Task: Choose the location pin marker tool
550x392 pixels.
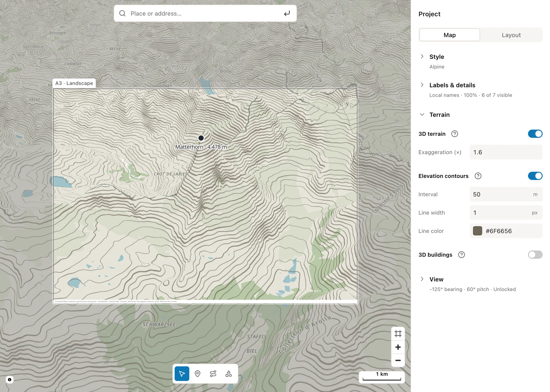Action: [198, 374]
